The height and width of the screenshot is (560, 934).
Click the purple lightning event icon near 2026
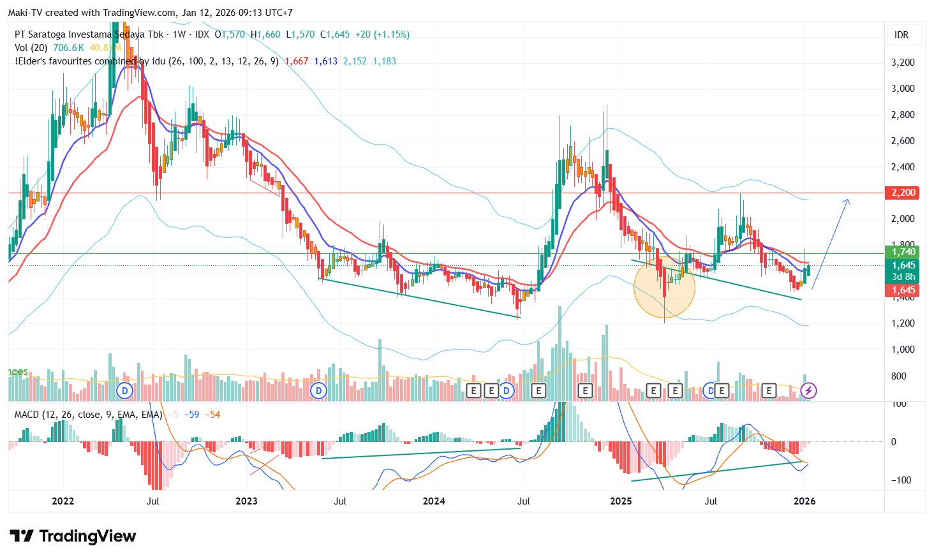coord(808,390)
